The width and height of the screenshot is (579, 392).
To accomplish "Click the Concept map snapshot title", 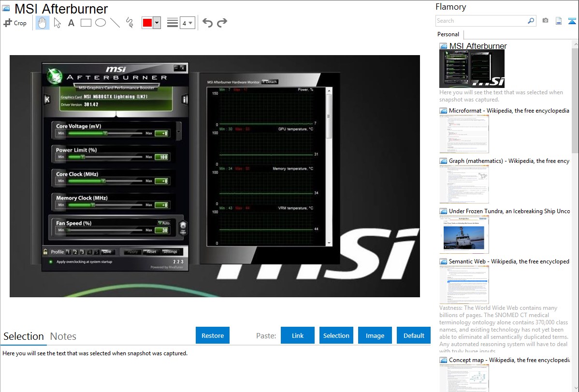I will click(509, 360).
